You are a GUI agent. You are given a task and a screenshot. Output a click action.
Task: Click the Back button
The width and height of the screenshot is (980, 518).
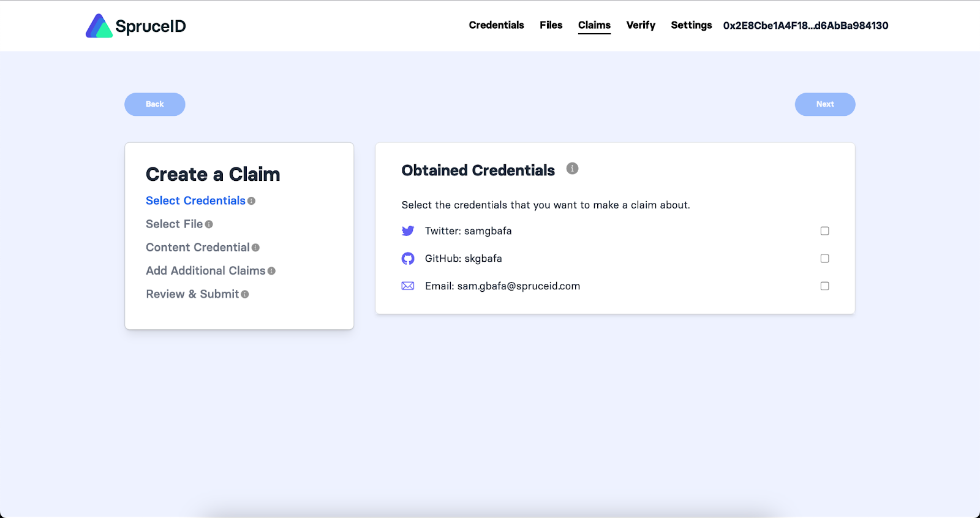[x=155, y=104]
